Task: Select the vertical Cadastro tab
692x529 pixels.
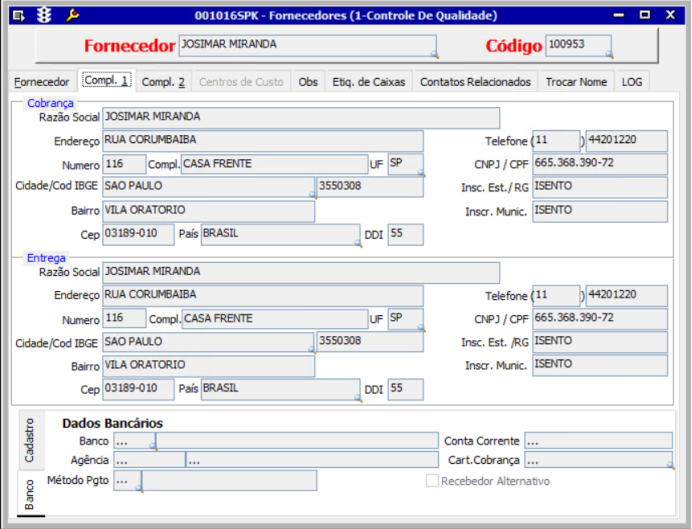Action: (x=30, y=439)
